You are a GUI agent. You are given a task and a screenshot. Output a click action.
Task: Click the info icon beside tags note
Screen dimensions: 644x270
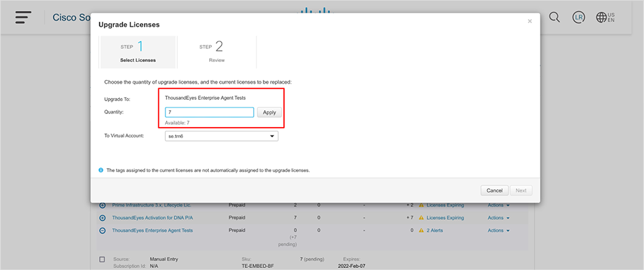pos(101,170)
